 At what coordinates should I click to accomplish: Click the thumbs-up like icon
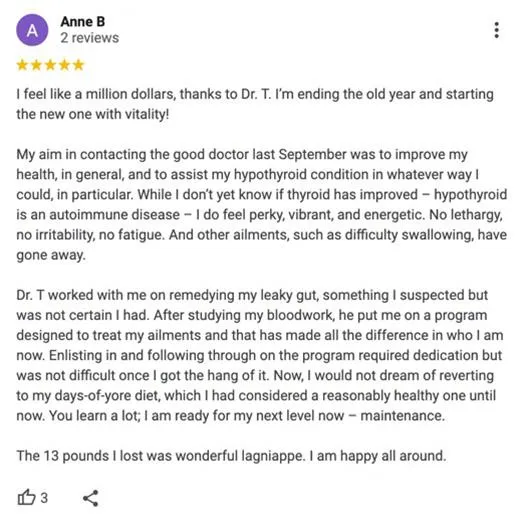(26, 498)
